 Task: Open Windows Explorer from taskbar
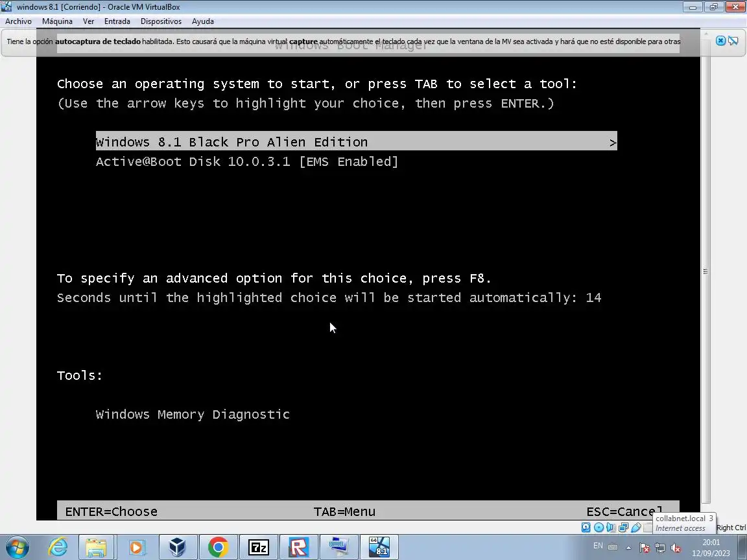pos(96,547)
